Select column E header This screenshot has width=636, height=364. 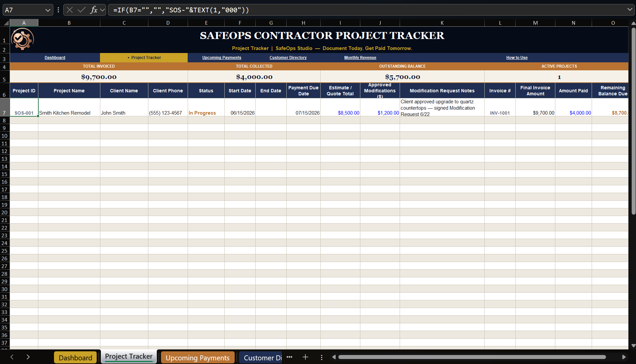coord(206,23)
